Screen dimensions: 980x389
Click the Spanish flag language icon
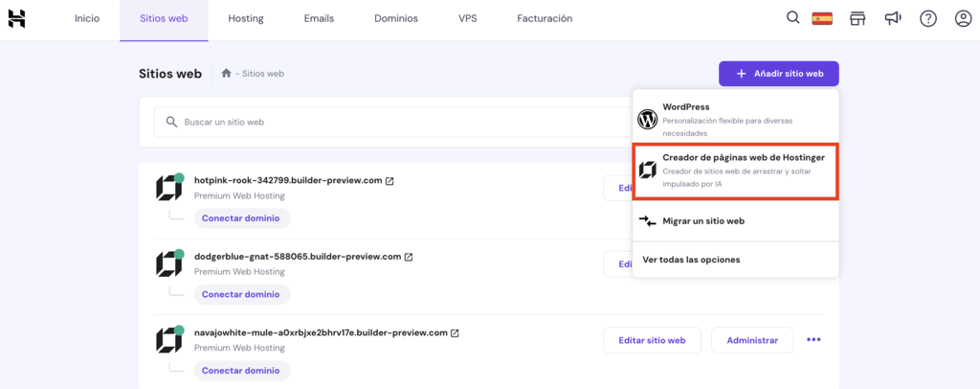(x=821, y=18)
